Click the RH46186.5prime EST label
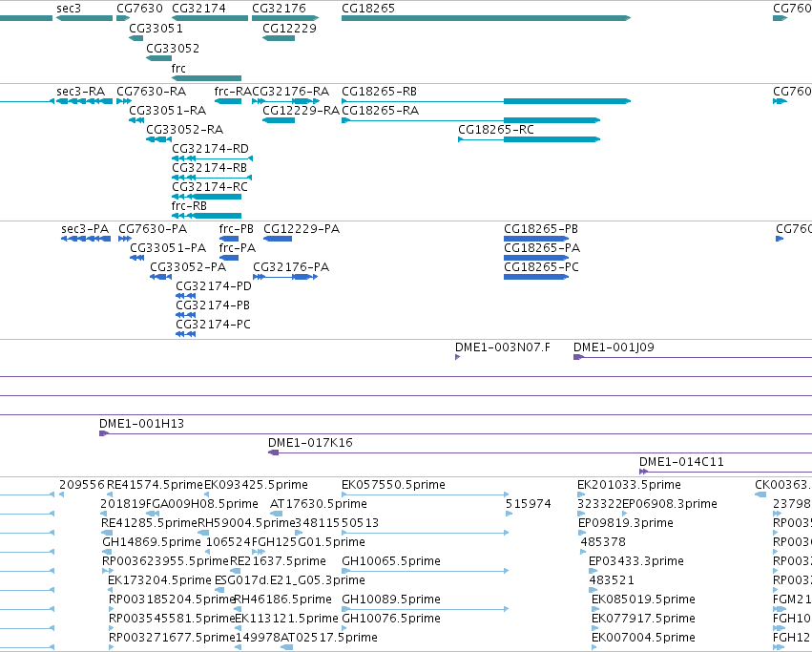This screenshot has height=652, width=812. pos(282,599)
